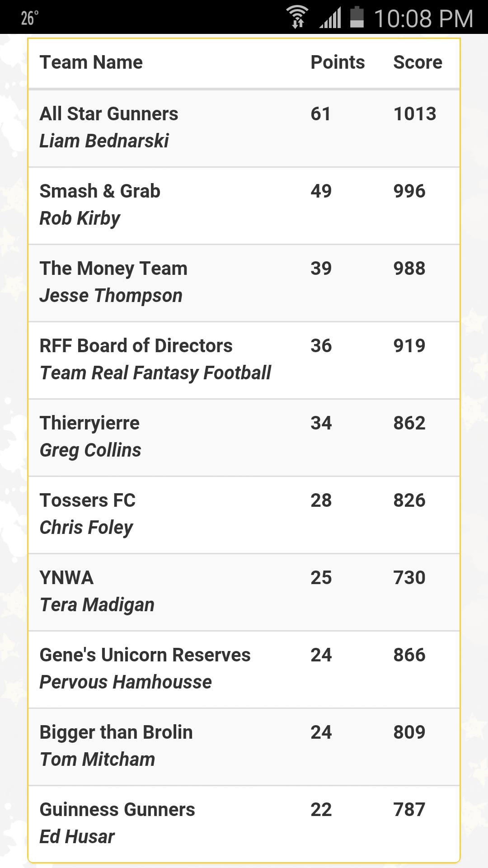Open RFF Board of Directors team
The height and width of the screenshot is (868, 488).
click(244, 360)
